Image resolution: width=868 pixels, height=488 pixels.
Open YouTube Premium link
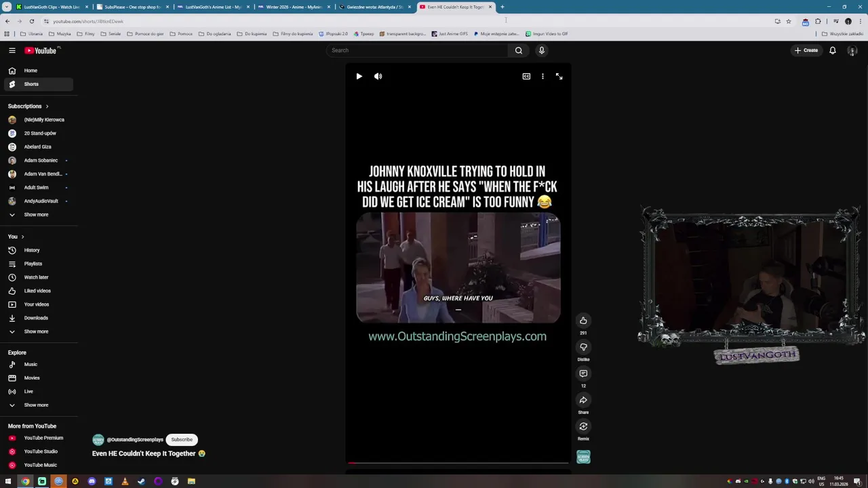[x=38, y=438]
